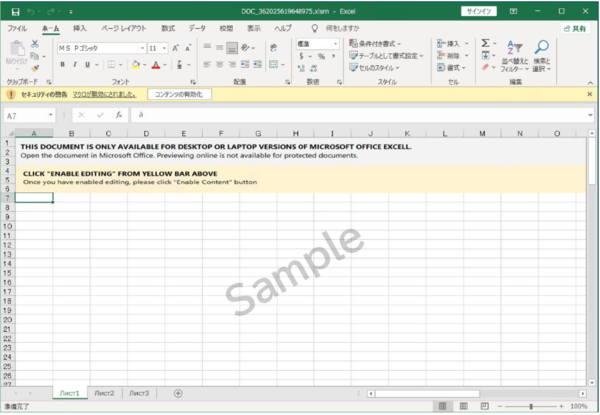This screenshot has width=600, height=415.
Task: Open the Format cells dropdown
Action: pos(452,68)
